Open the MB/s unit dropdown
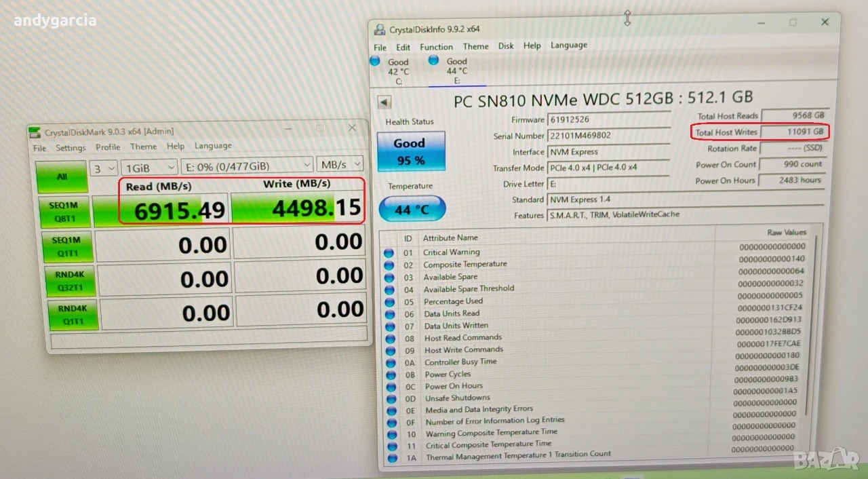Screen dimensions: 868x479 341,164
